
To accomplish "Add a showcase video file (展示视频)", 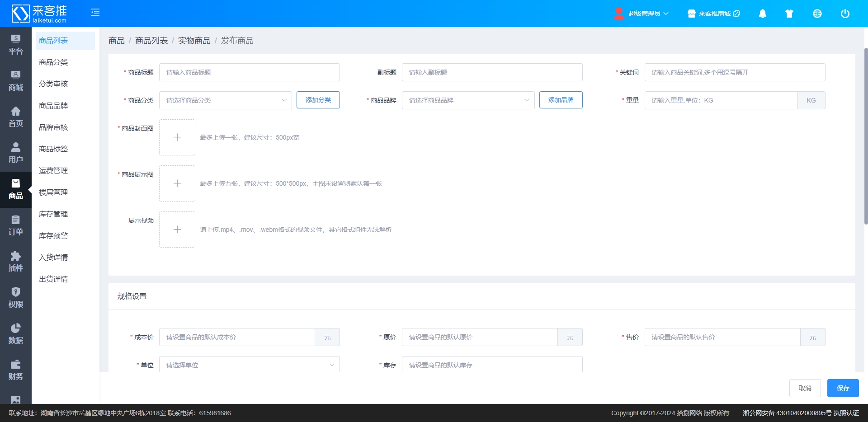I will (x=177, y=230).
